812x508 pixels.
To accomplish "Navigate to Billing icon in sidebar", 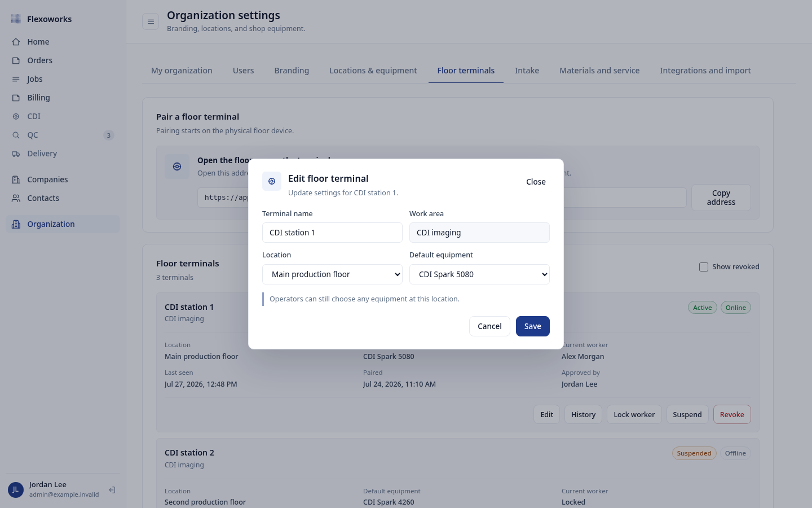I will click(x=16, y=98).
